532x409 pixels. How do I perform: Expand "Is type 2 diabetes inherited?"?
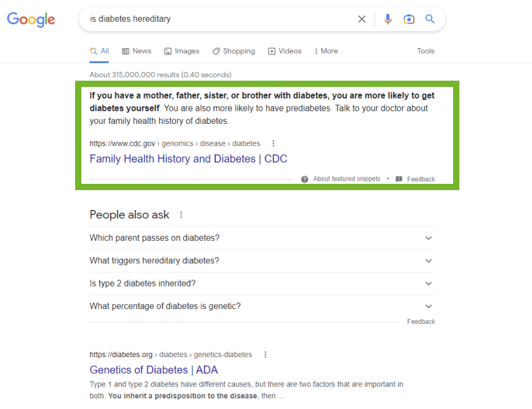(262, 283)
